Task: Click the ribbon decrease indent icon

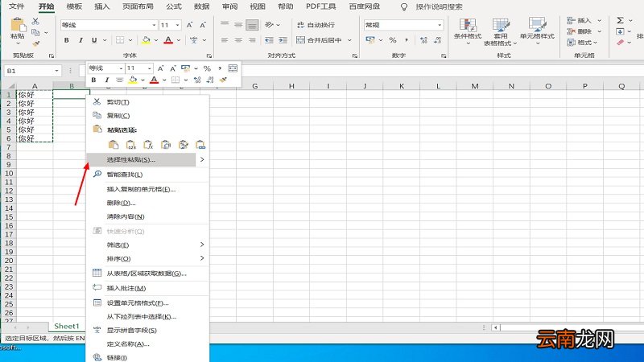Action: pos(269,39)
